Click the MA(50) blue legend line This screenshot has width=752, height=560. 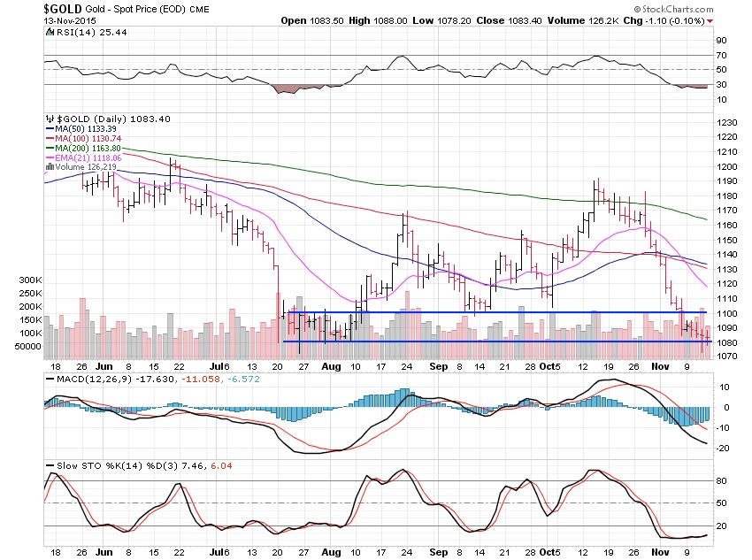[x=50, y=129]
